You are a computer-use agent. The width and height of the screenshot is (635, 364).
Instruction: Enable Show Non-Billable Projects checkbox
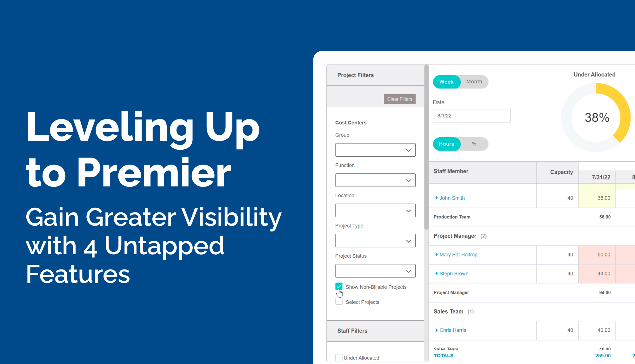click(340, 287)
